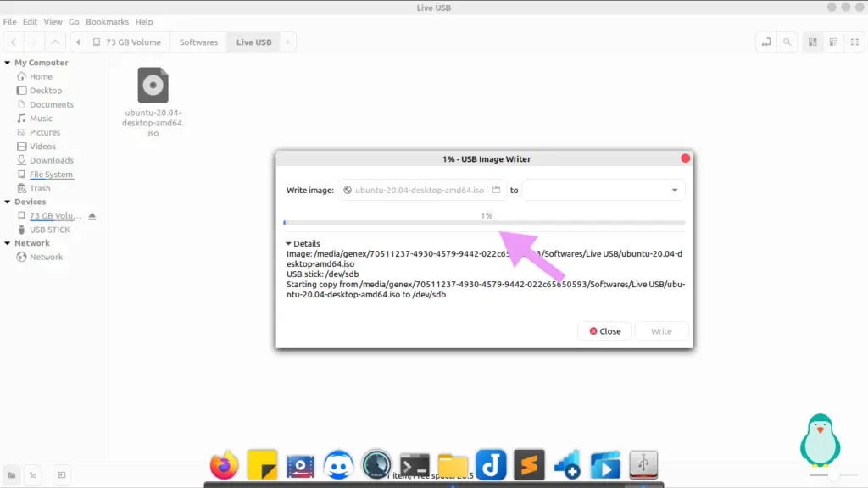Select the Live USB path bar button
The width and height of the screenshot is (868, 488).
(254, 42)
